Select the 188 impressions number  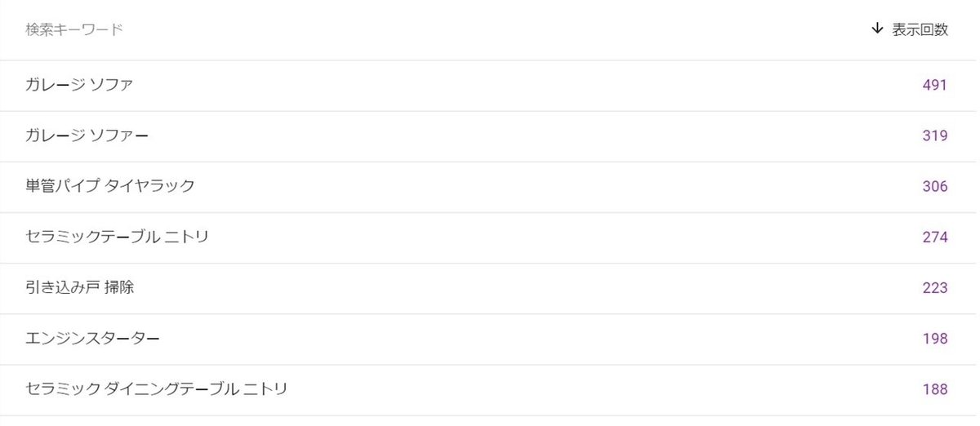[x=935, y=388]
